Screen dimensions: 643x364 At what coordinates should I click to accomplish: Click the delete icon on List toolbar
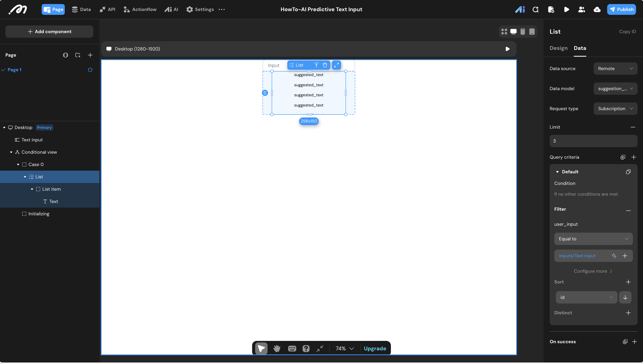point(325,65)
